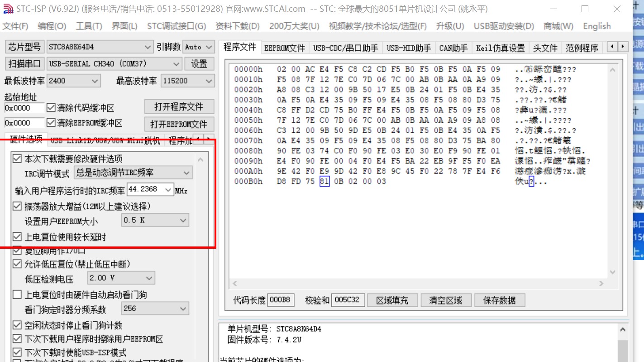Click the 代码长度 000B8 field

281,300
